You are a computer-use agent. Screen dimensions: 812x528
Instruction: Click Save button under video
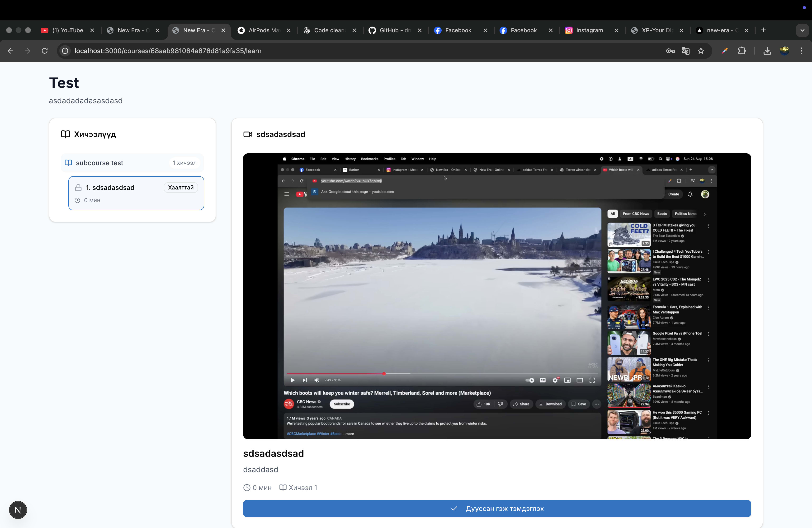click(579, 404)
